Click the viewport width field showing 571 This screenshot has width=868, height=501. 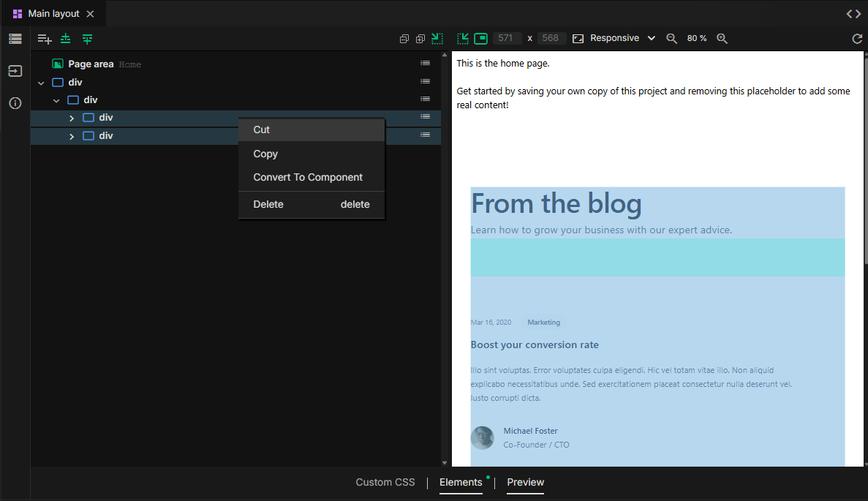tap(505, 38)
